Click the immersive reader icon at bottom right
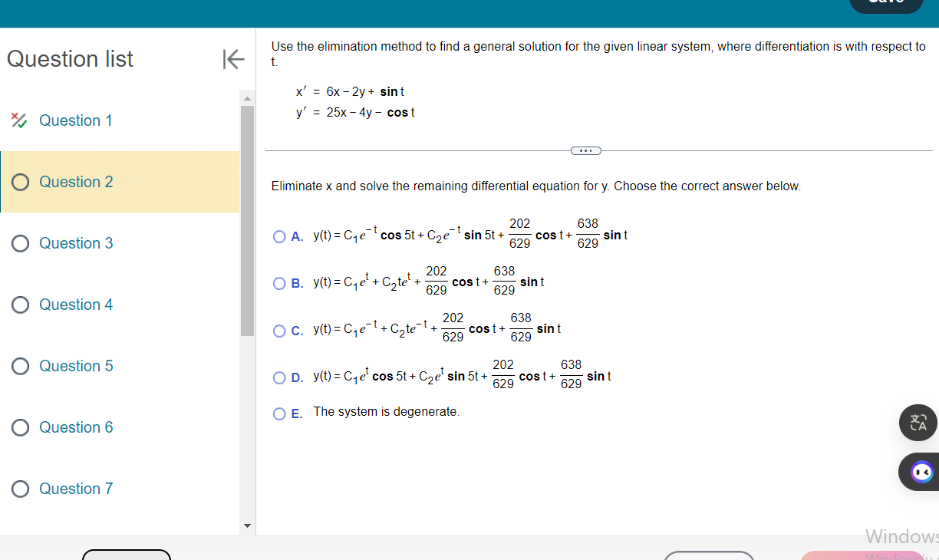This screenshot has height=560, width=939. click(x=920, y=471)
